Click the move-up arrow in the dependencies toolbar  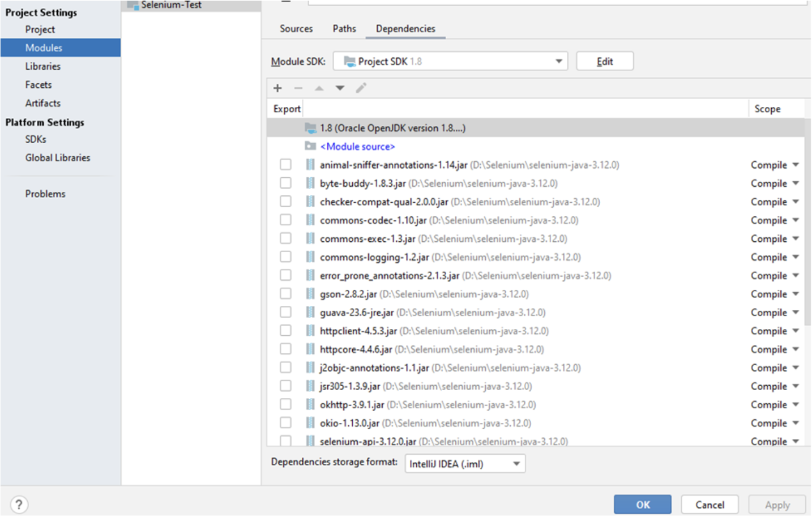tap(319, 88)
